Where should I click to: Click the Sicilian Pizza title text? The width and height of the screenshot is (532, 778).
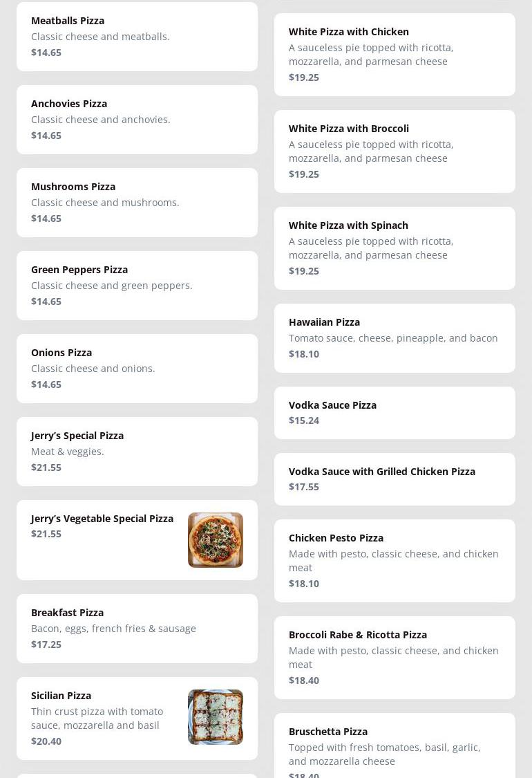[61, 696]
